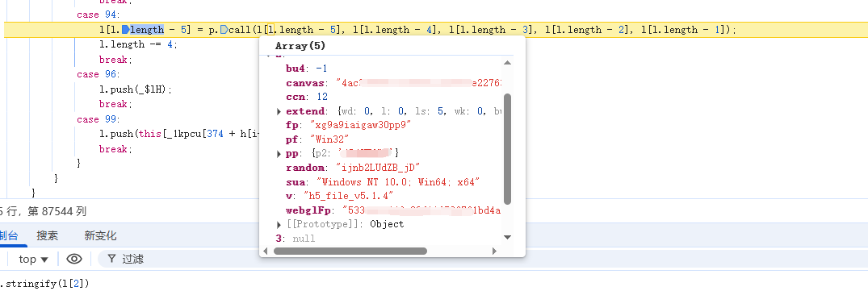Expand the 'extend' object property
868x291 pixels.
(279, 111)
